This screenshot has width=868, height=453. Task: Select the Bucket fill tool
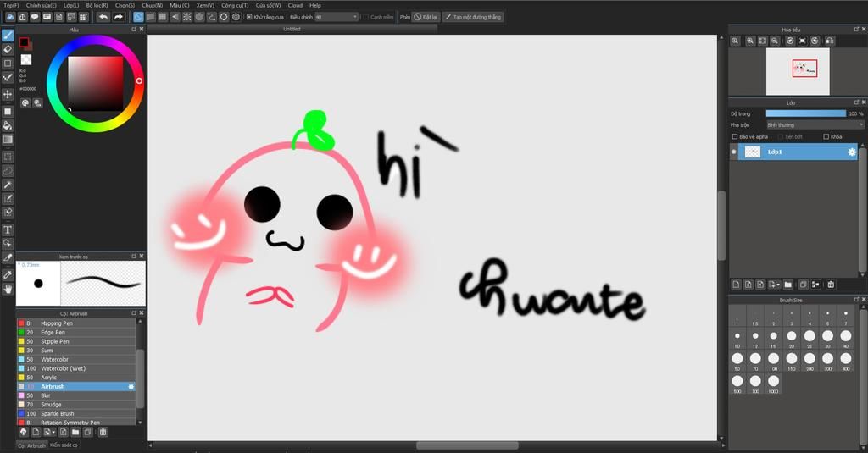tap(8, 125)
